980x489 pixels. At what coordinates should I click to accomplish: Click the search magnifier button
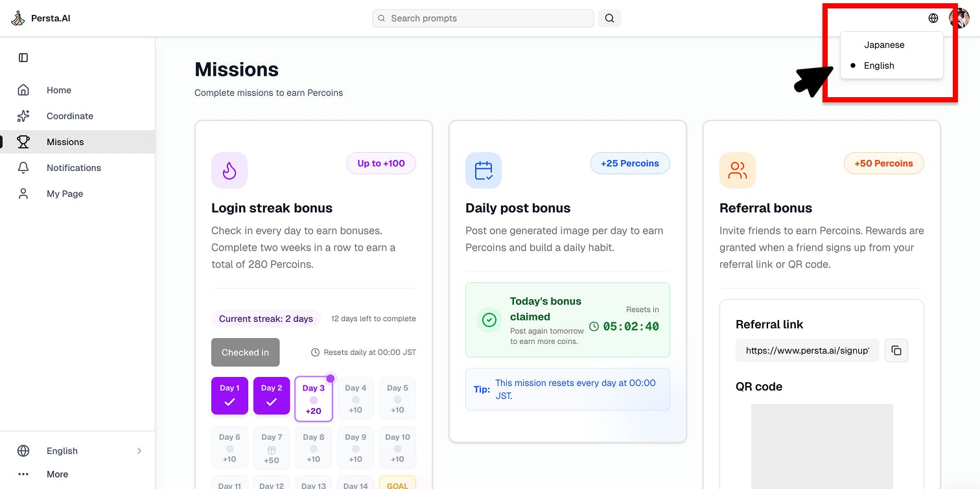609,18
